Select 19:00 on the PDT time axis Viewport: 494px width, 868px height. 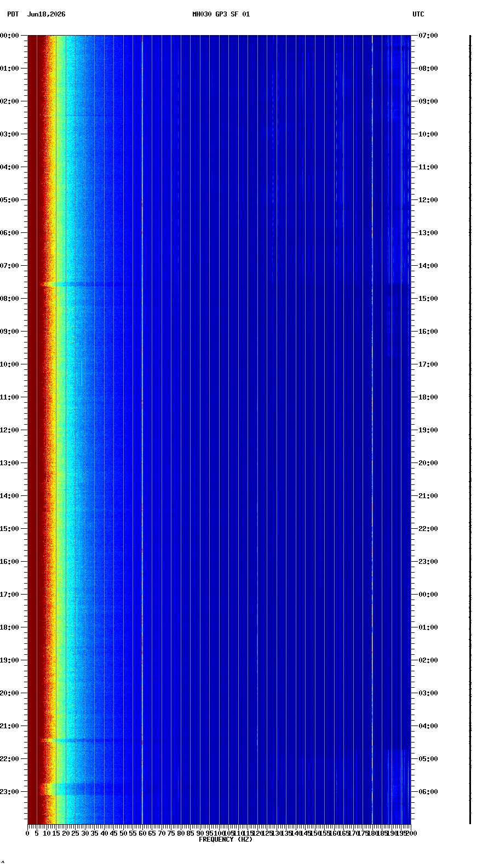click(9, 660)
